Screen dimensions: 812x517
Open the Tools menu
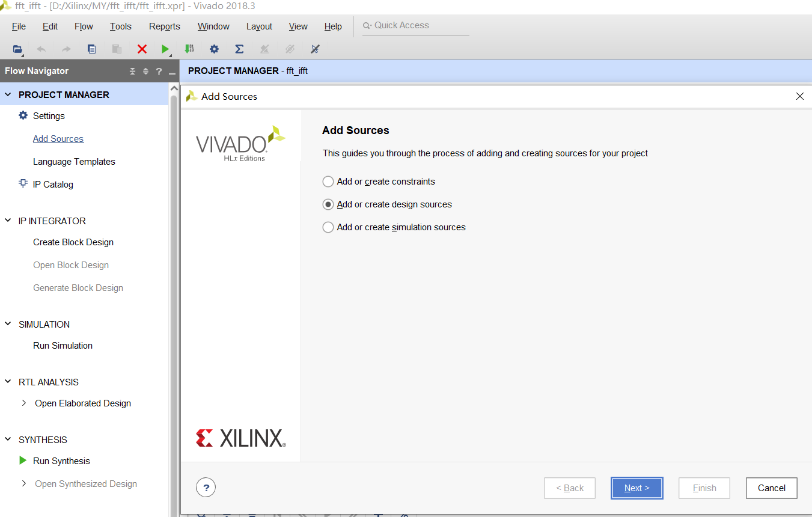120,26
